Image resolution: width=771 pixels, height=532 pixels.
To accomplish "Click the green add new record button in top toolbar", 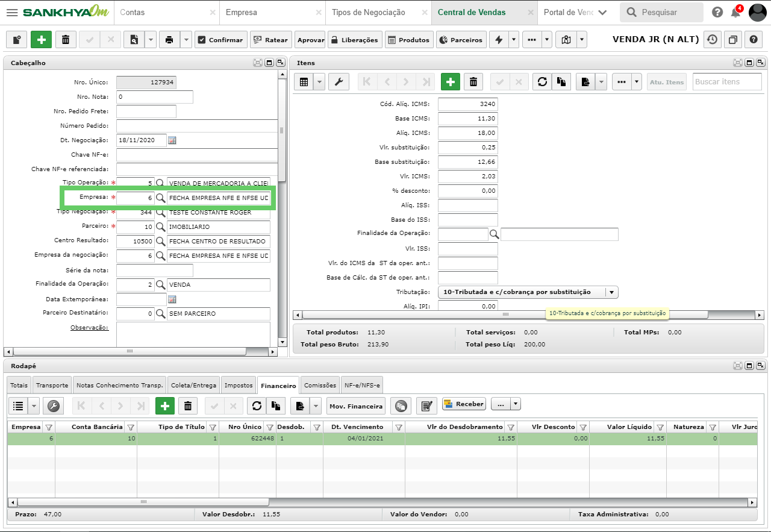I will pyautogui.click(x=41, y=40).
